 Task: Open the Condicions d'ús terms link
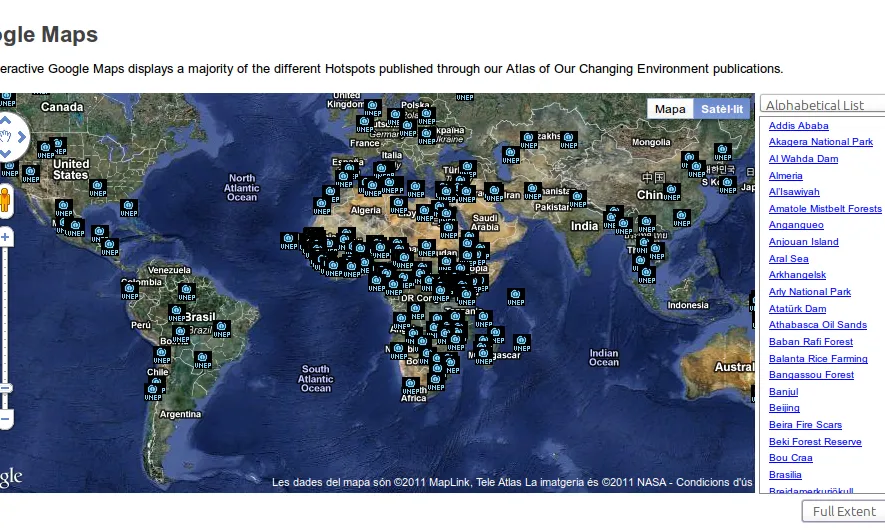(x=714, y=482)
